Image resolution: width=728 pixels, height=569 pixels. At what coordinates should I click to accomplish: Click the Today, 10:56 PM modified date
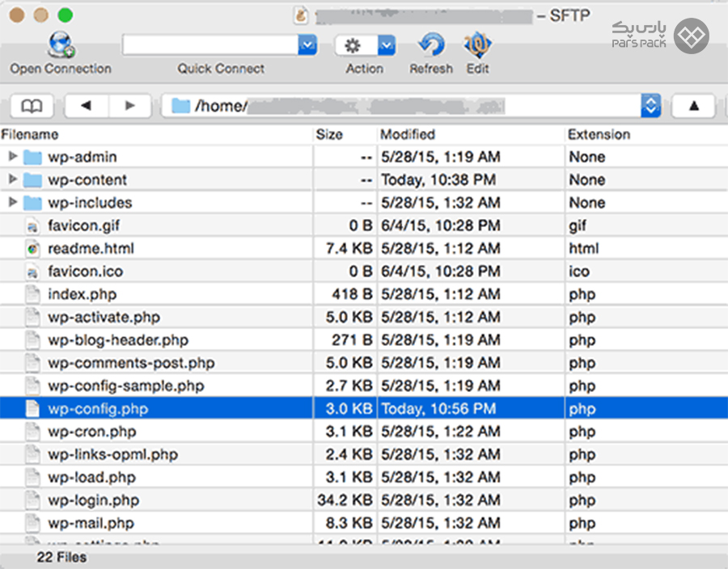pos(438,408)
